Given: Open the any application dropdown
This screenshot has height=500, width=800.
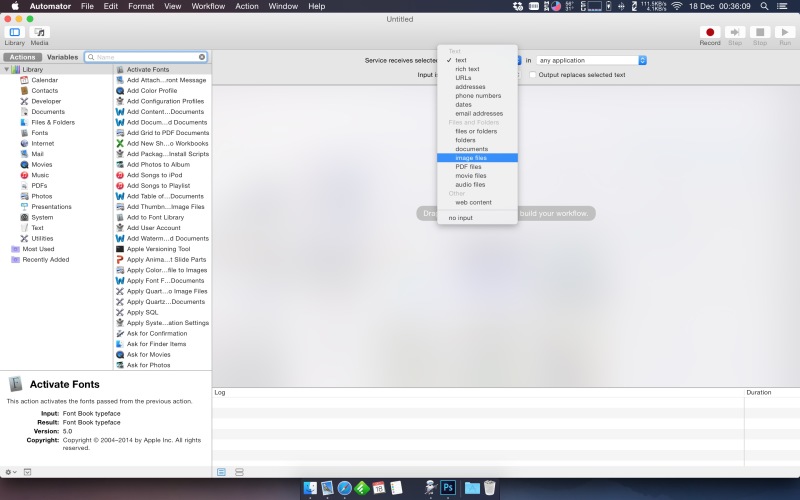Looking at the screenshot, I should 591,60.
